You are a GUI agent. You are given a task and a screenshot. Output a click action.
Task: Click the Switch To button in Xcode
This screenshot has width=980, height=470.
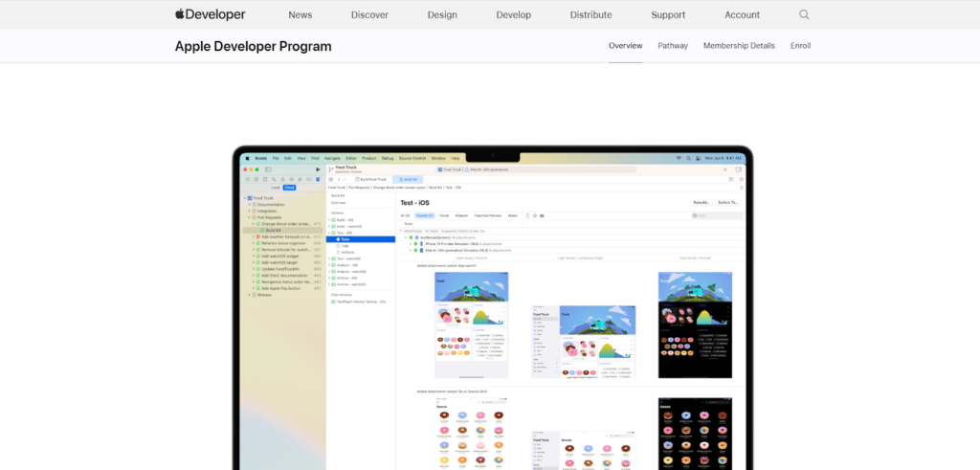pyautogui.click(x=728, y=203)
